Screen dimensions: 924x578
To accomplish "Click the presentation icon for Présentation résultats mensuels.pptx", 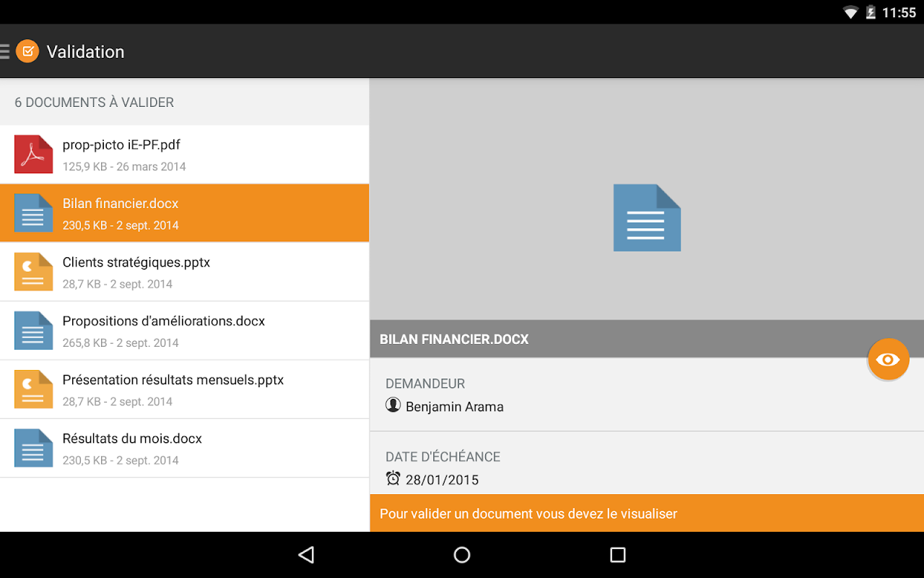I will coord(33,389).
